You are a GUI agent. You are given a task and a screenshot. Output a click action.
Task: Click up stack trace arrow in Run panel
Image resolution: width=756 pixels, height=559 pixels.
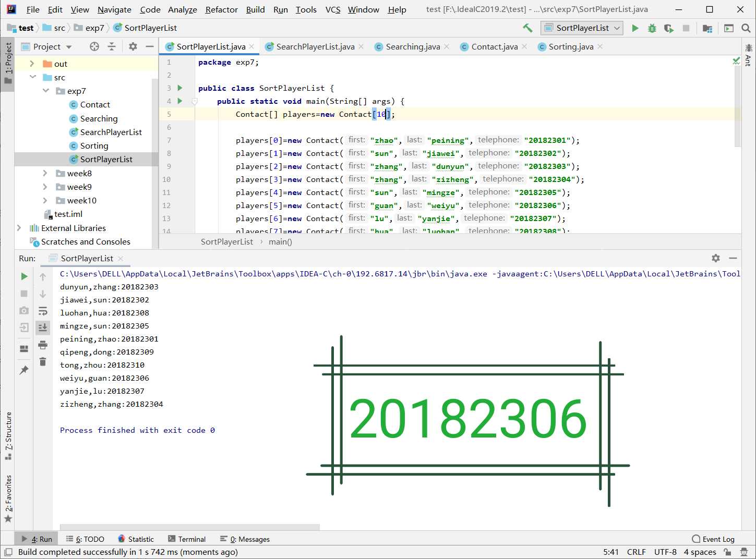pyautogui.click(x=43, y=277)
